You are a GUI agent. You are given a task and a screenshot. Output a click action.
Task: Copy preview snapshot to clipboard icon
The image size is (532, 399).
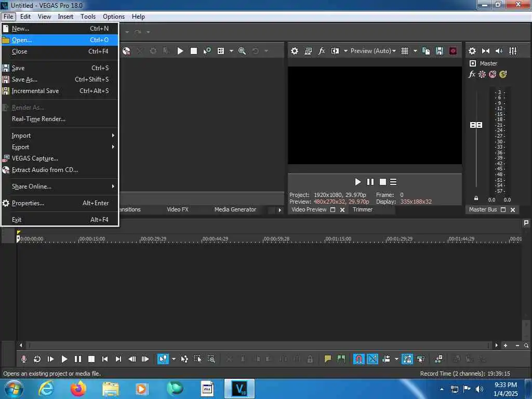(x=426, y=51)
